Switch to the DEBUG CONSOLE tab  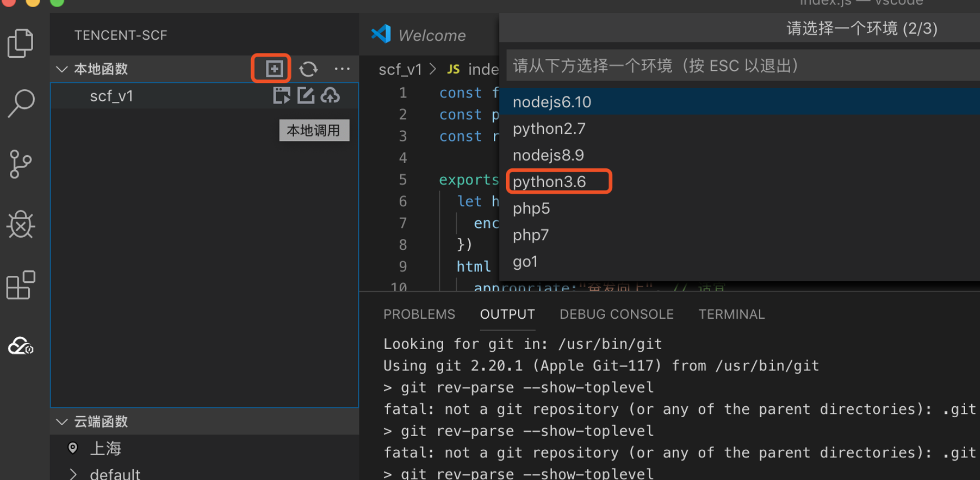(x=617, y=314)
